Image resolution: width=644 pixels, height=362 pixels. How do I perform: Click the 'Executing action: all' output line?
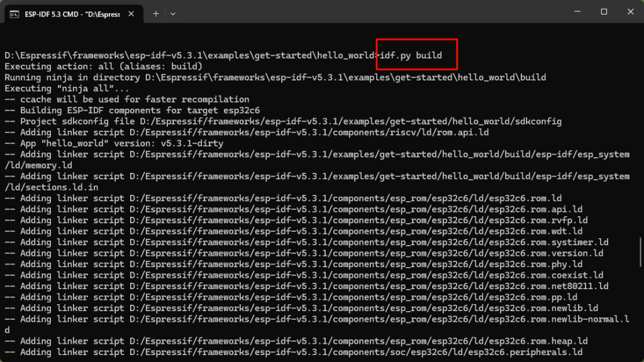point(103,67)
